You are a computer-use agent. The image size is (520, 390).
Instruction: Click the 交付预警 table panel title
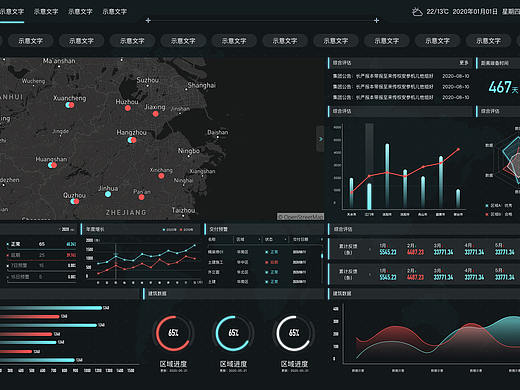pyautogui.click(x=218, y=229)
